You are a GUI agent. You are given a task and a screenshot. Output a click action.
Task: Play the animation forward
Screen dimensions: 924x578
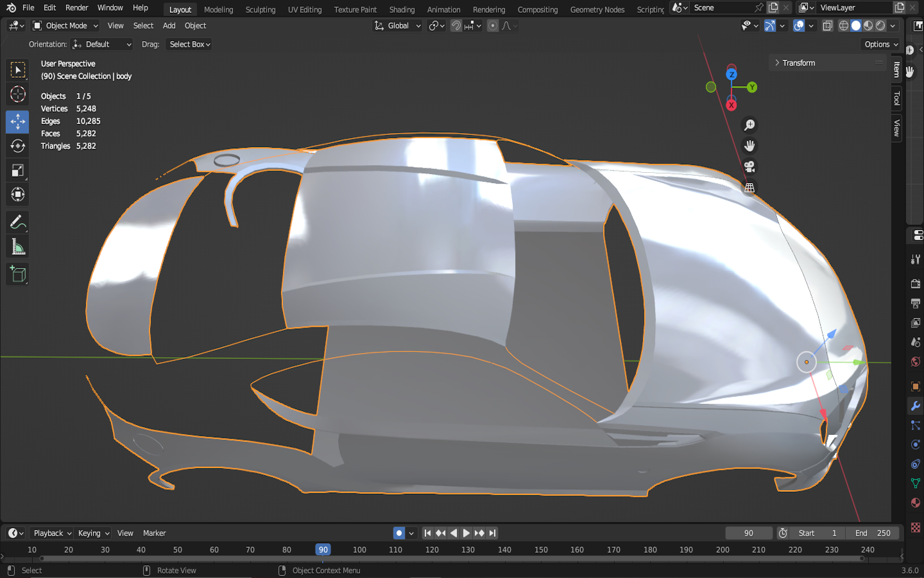466,533
